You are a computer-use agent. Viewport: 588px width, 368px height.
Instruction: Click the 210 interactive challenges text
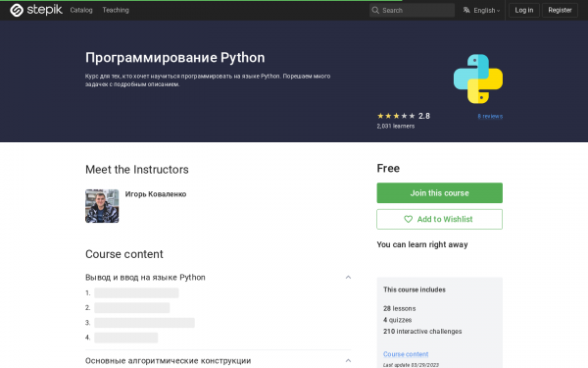click(x=422, y=332)
